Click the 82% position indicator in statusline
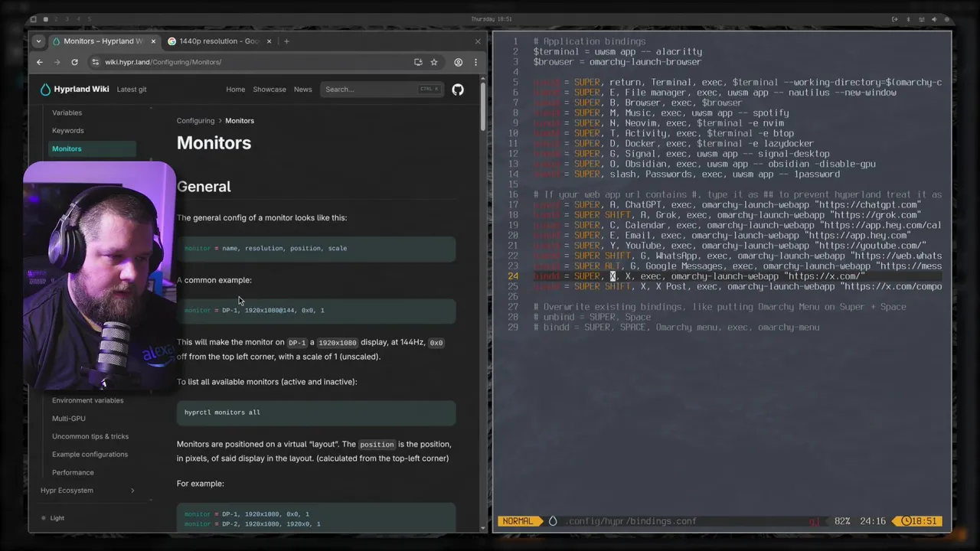 coord(842,521)
